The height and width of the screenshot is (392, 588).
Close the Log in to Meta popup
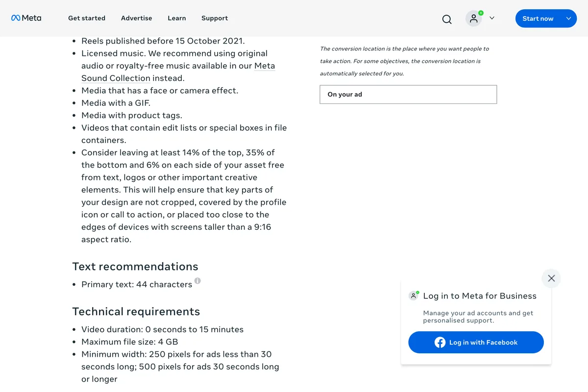point(551,278)
